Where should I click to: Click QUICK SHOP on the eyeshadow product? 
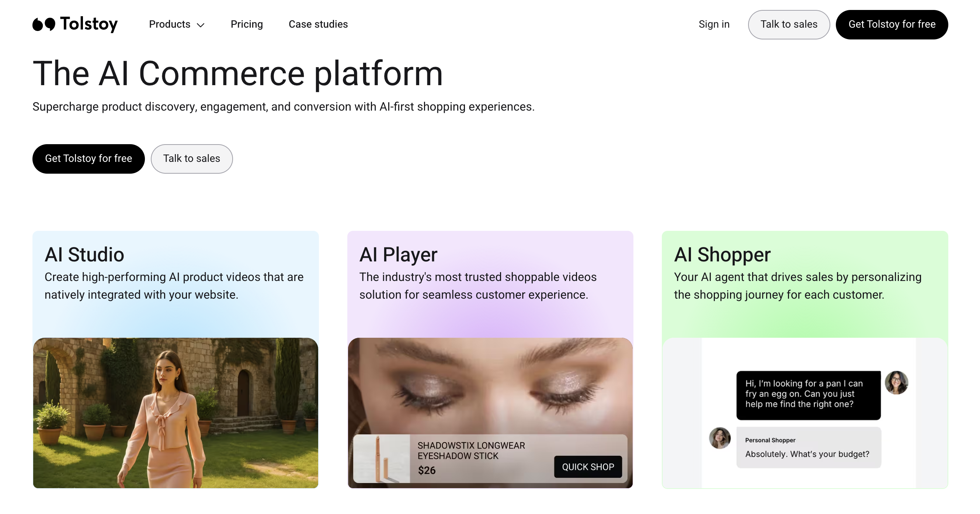click(x=588, y=467)
